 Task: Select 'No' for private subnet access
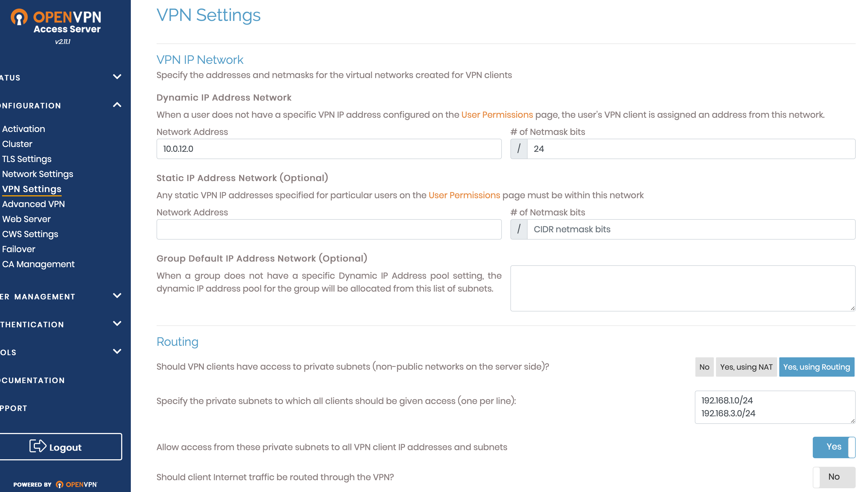704,367
